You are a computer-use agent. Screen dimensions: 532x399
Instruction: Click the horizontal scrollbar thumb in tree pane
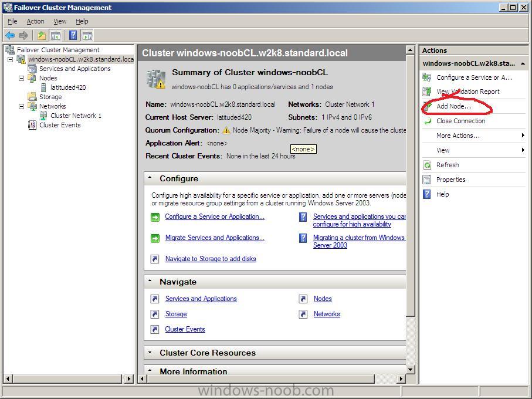point(67,378)
